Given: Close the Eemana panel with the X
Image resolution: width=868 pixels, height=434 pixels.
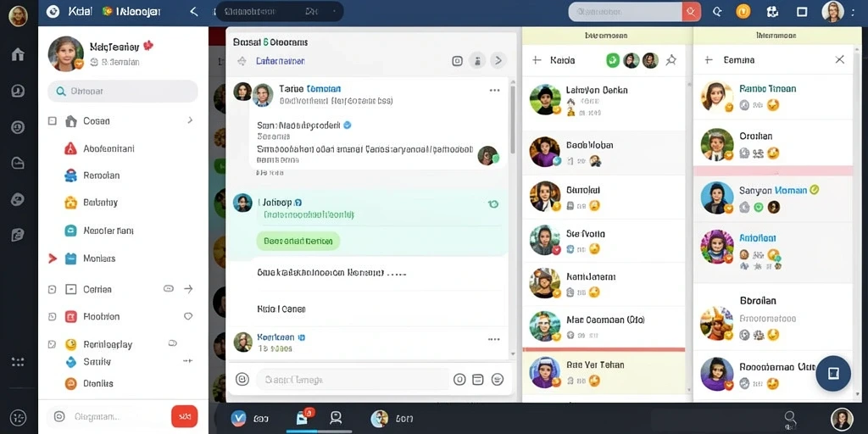Looking at the screenshot, I should click(x=840, y=60).
